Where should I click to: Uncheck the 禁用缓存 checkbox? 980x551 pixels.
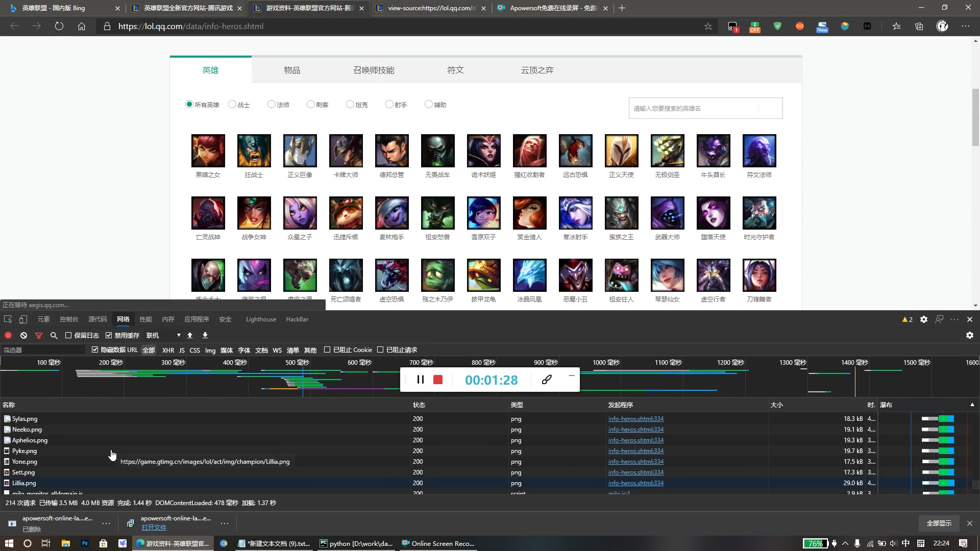pyautogui.click(x=109, y=335)
